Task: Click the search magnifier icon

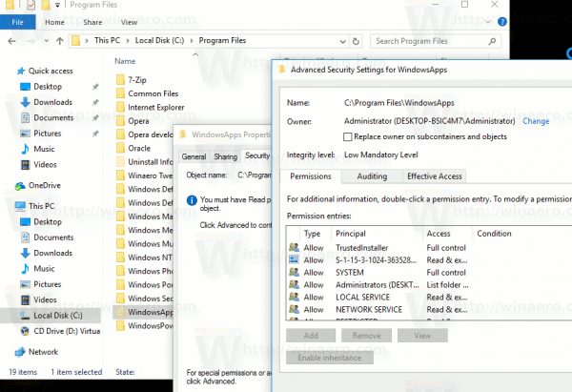Action: (492, 41)
